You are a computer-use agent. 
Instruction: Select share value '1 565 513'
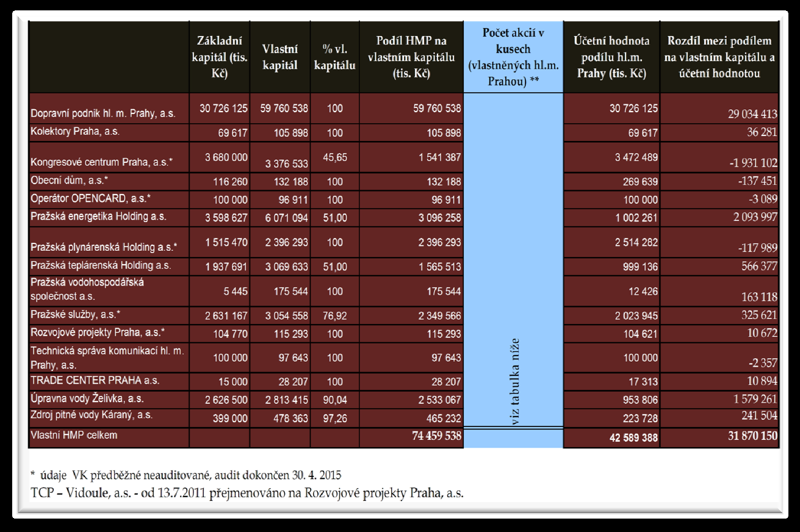(439, 266)
